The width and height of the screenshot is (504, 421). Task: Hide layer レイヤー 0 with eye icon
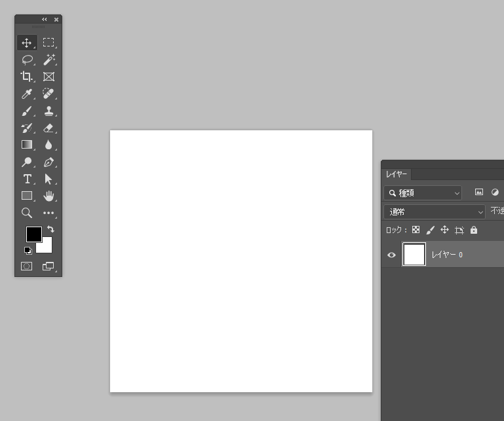[x=392, y=255]
